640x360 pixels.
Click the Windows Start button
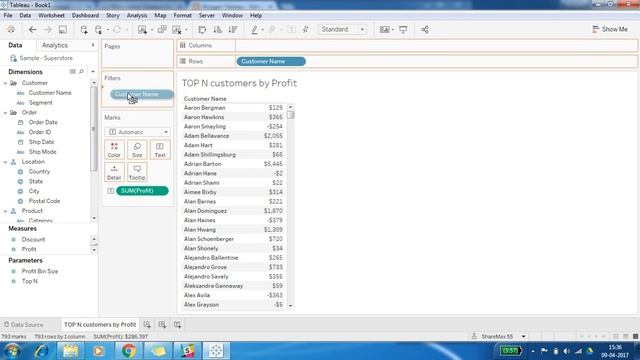[12, 351]
